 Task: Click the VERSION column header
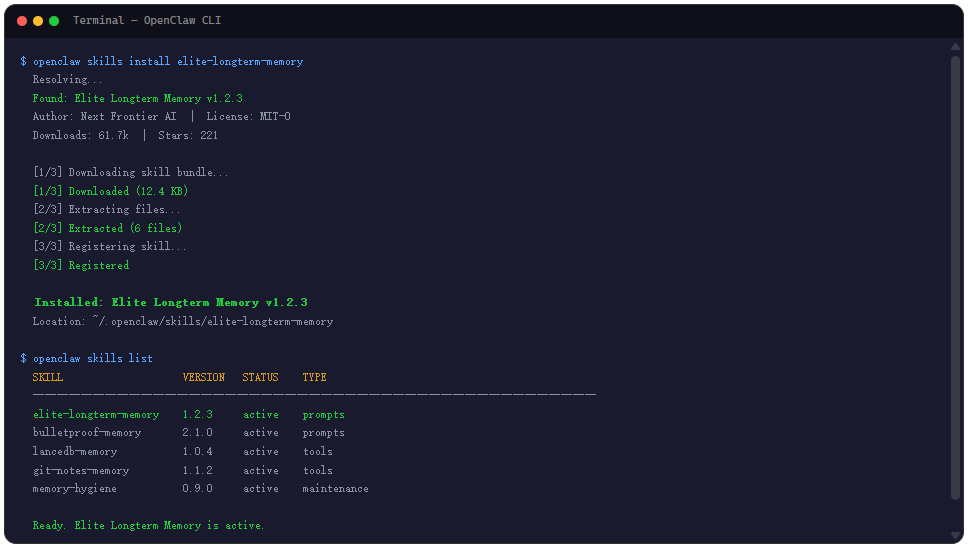click(x=204, y=377)
